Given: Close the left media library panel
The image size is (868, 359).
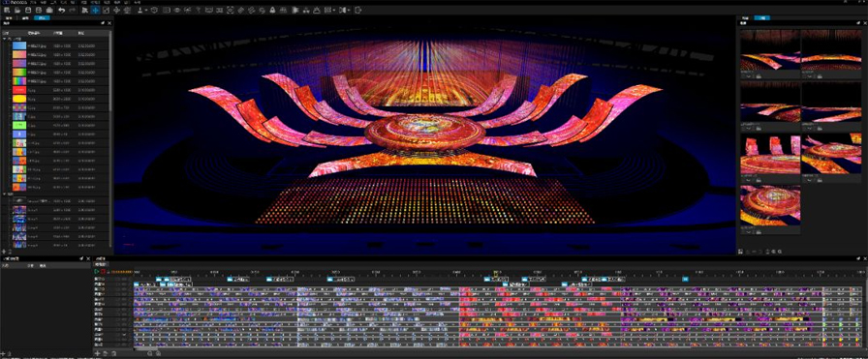Looking at the screenshot, I should pyautogui.click(x=109, y=23).
